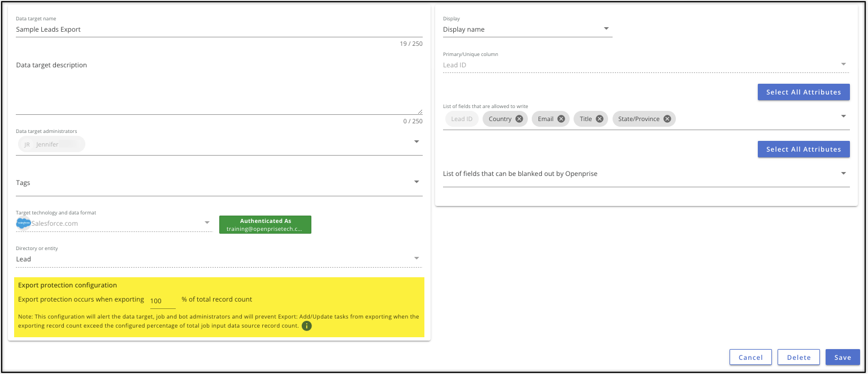Click the JR avatar in administrators chip
868x374 pixels.
pos(27,144)
